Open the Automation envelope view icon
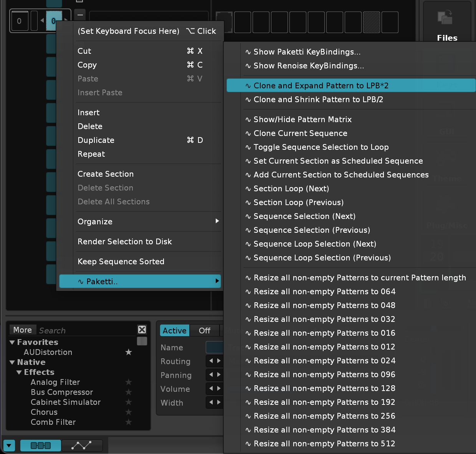Viewport: 476px width, 454px height. click(82, 446)
